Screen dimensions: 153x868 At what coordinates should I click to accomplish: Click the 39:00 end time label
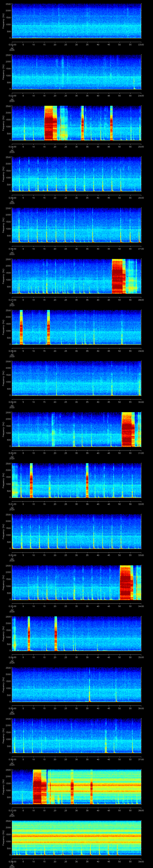[x=141, y=861]
